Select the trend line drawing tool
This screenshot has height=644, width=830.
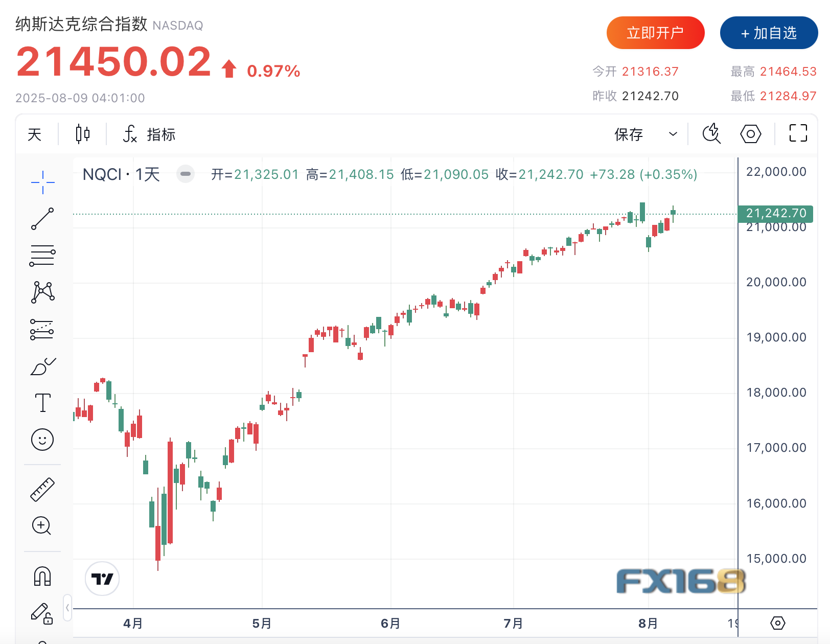coord(42,219)
